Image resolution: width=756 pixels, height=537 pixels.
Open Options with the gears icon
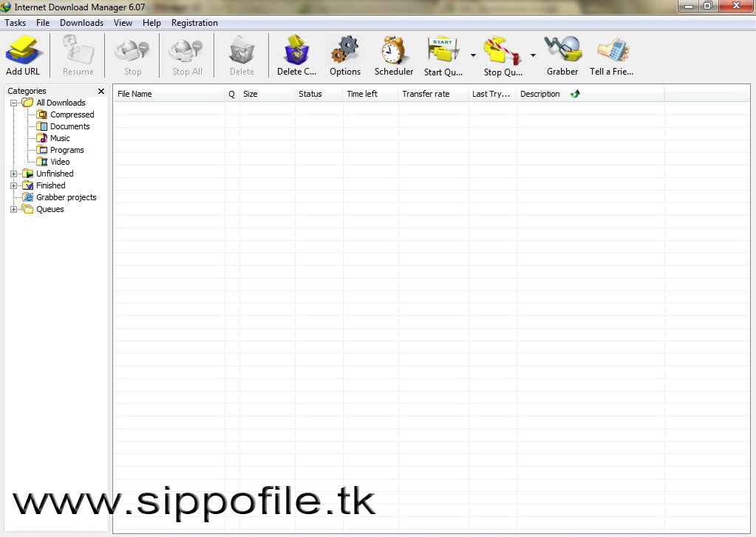point(344,49)
